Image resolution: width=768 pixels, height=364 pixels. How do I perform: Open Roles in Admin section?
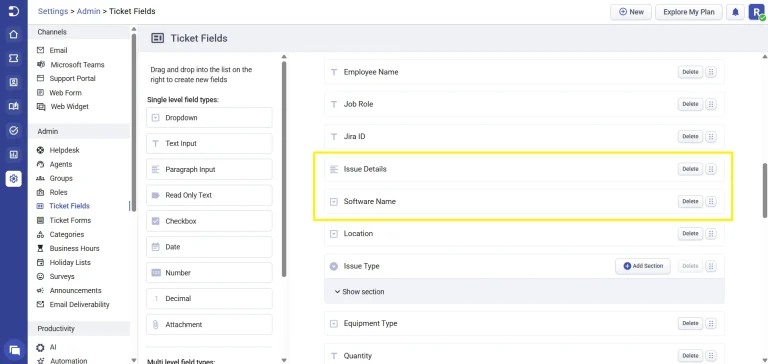coord(58,193)
